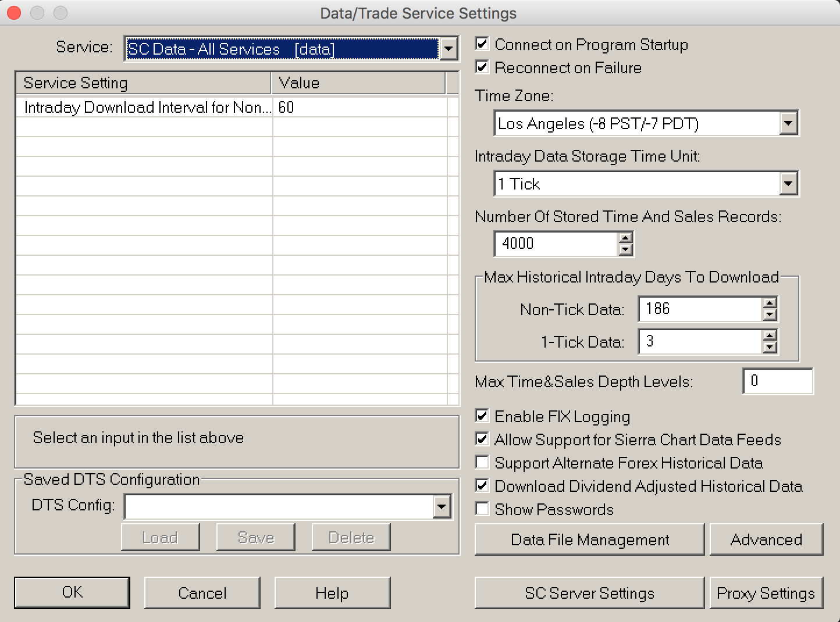Open Advanced settings button
The height and width of the screenshot is (622, 840).
[766, 539]
